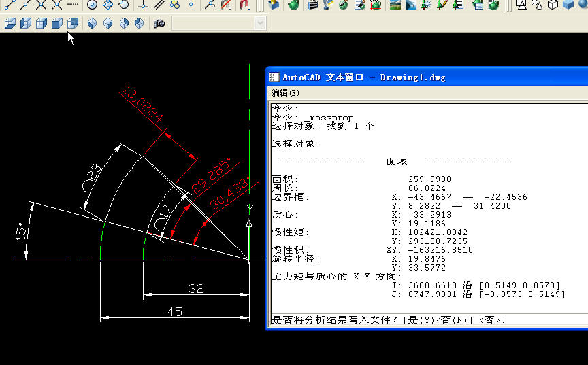Open the Mapping teapot icon
The width and height of the screenshot is (588, 365).
click(376, 5)
